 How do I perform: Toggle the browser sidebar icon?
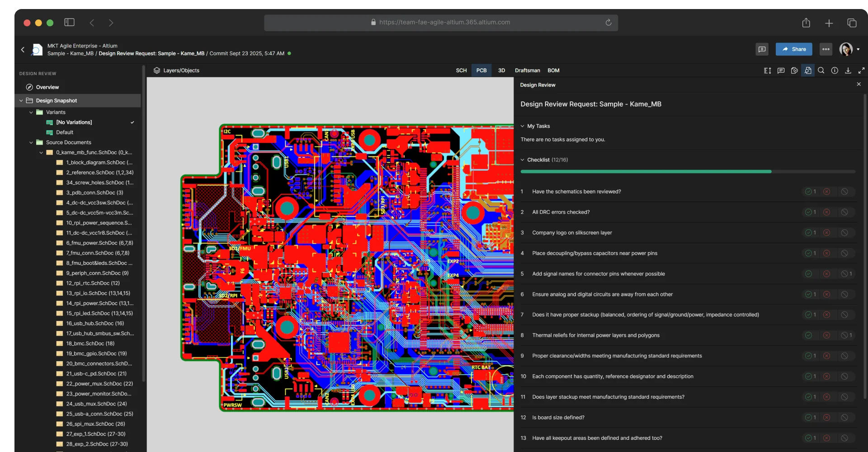tap(69, 22)
